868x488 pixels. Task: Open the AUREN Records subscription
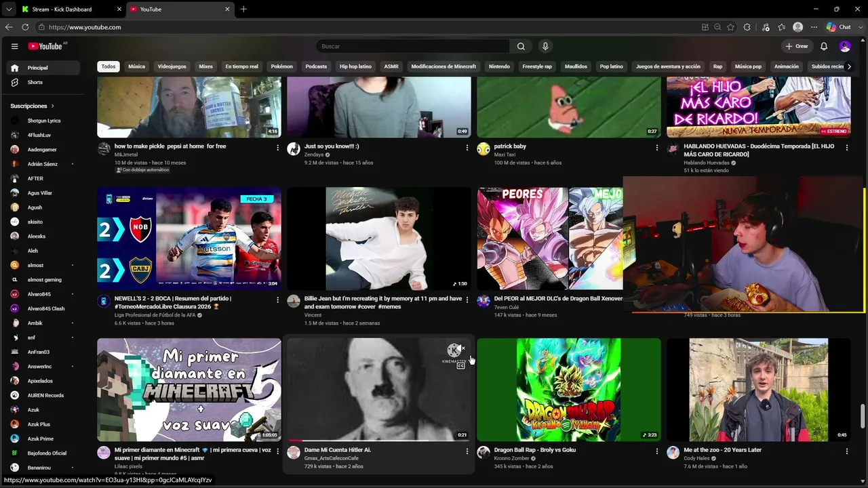coord(45,395)
